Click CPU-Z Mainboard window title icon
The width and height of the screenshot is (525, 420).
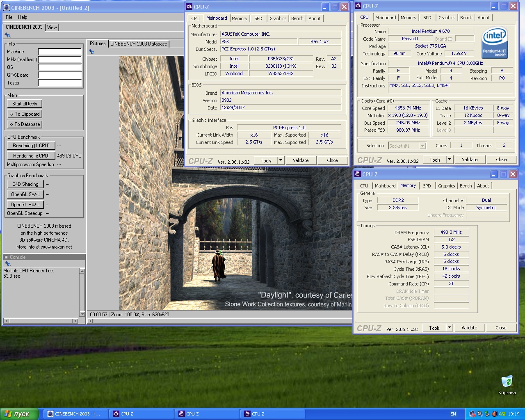189,7
